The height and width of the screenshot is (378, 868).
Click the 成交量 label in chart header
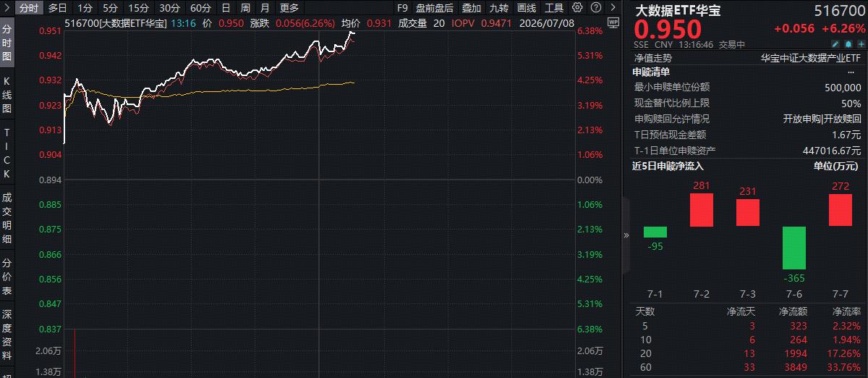[x=412, y=23]
